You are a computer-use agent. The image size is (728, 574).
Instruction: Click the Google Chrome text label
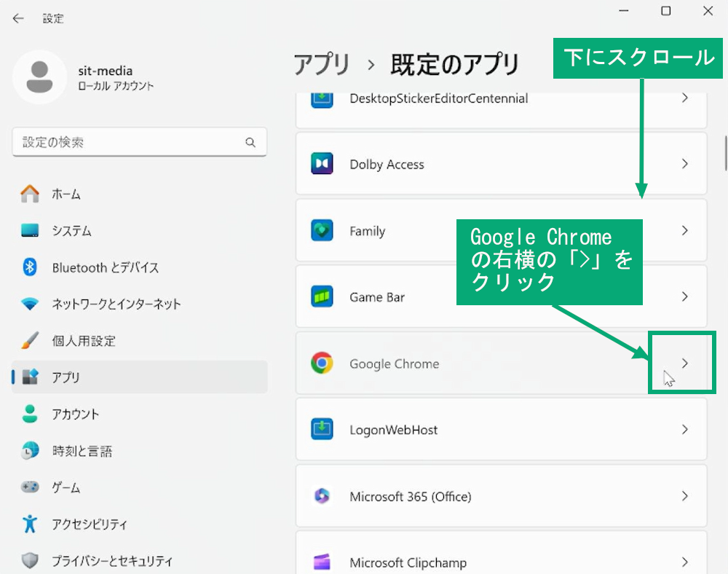(x=394, y=363)
